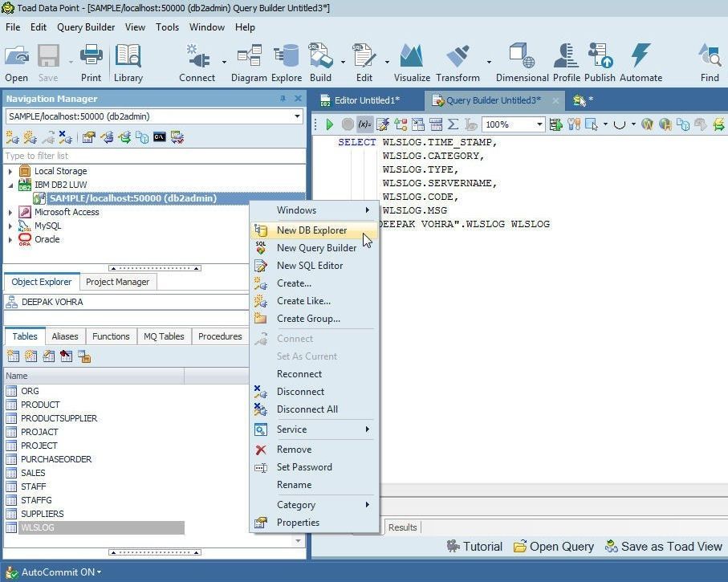Image resolution: width=728 pixels, height=582 pixels.
Task: Select New SQL Editor in context menu
Action: (315, 266)
